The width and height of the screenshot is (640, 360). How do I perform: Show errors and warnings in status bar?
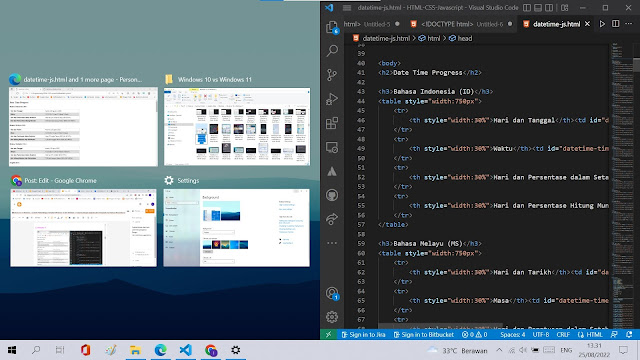[x=474, y=334]
